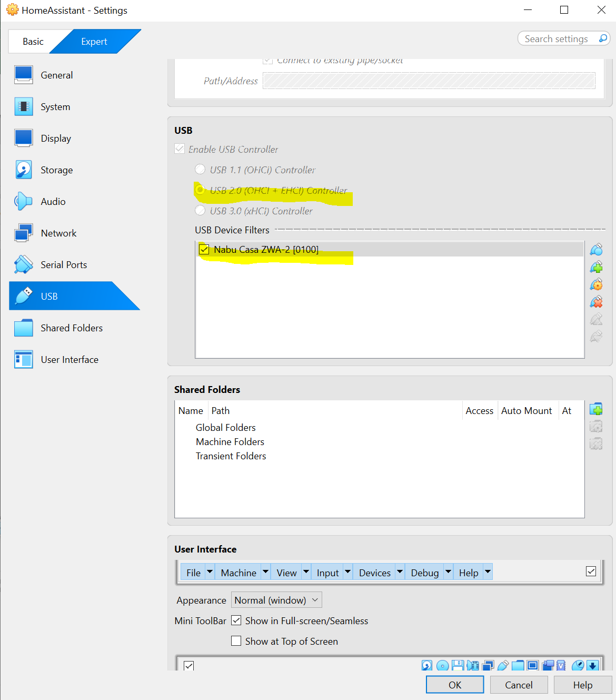This screenshot has height=700, width=616.
Task: Edit the selected USB filter
Action: pos(596,284)
